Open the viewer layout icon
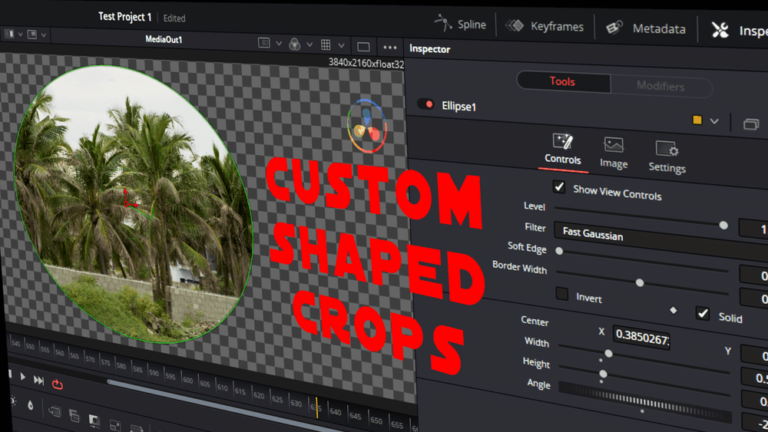768x432 pixels. 264,43
